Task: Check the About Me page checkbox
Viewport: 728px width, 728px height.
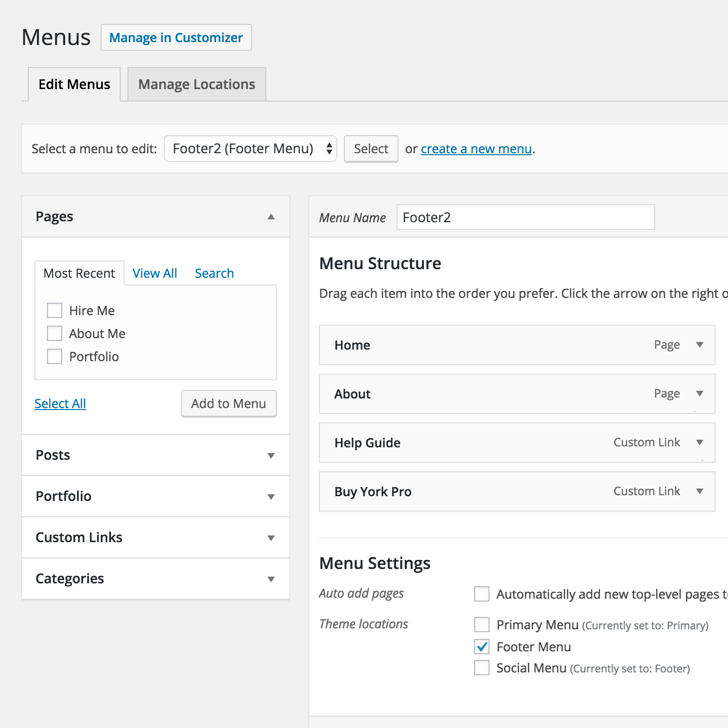Action: tap(55, 333)
